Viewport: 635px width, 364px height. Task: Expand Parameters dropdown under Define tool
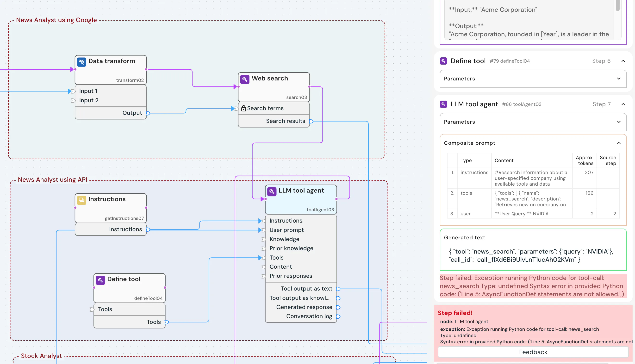point(533,79)
